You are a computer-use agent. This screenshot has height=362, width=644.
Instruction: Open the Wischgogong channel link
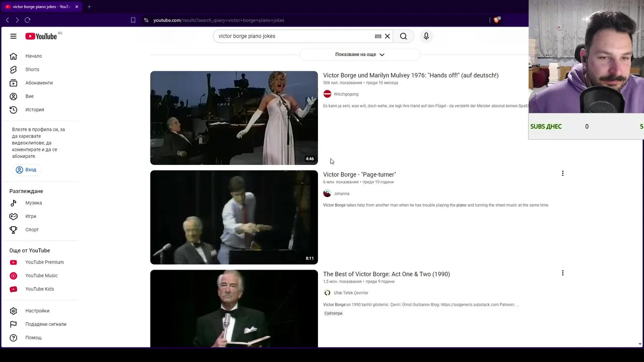click(346, 94)
